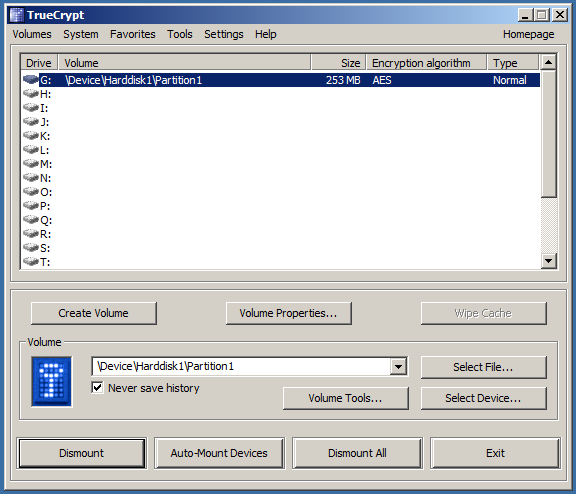Sort by the Size column header
This screenshot has width=576, height=494.
338,63
